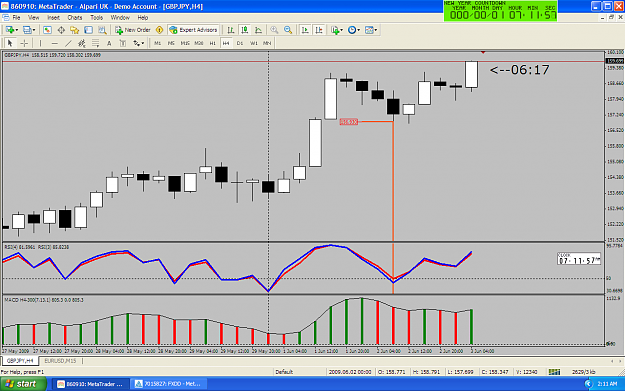
Task: Toggle the Auto Scroll chart icon
Action: point(305,30)
